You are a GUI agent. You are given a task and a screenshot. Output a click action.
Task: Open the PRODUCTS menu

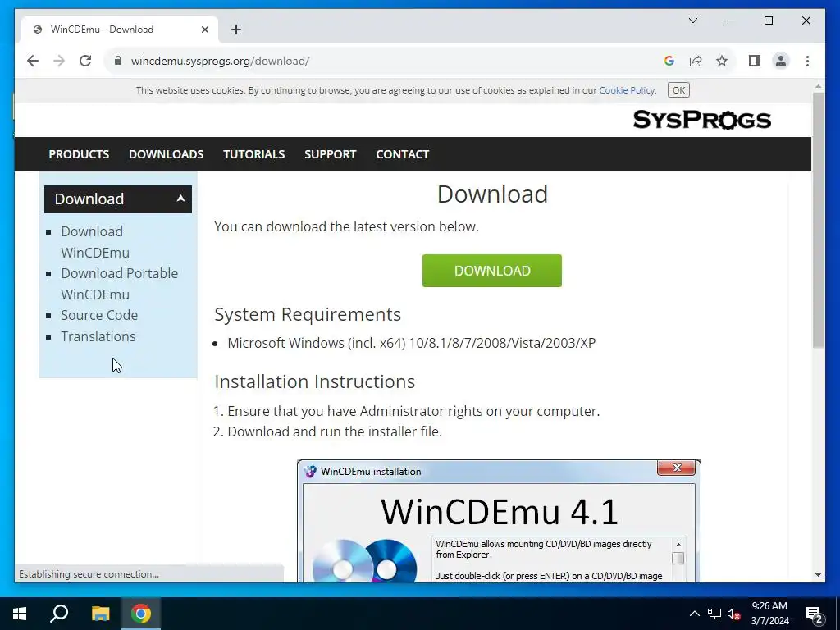(x=79, y=154)
